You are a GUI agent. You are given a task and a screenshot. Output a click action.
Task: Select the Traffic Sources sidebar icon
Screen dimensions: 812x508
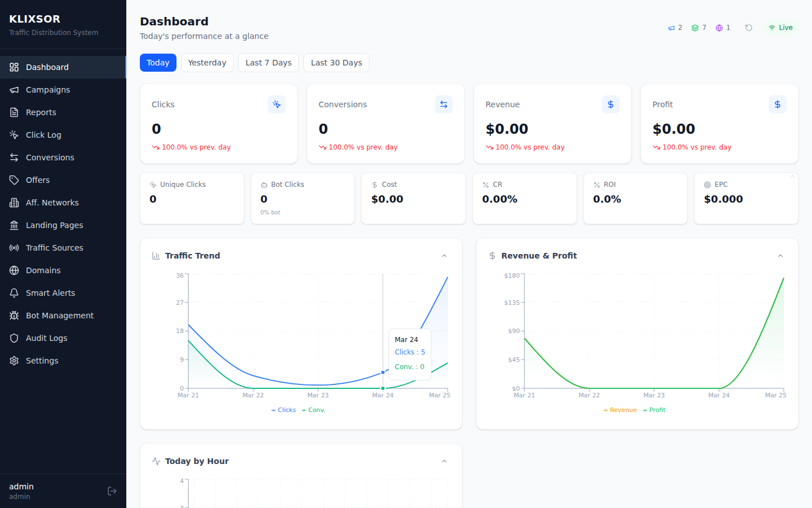14,247
